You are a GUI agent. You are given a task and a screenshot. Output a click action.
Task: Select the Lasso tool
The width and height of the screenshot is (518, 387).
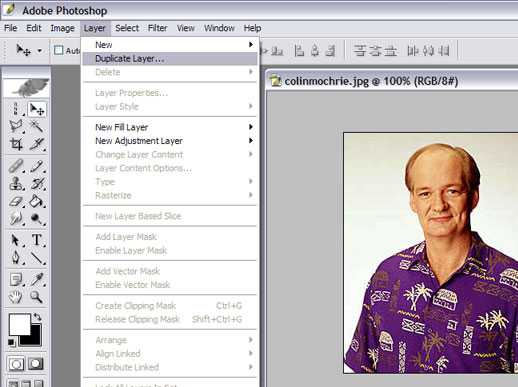[16, 126]
